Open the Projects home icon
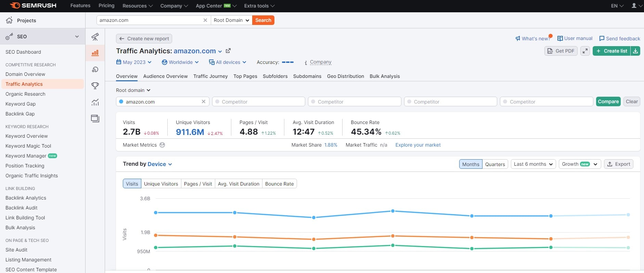Viewport: 644px width, 273px height. 9,20
